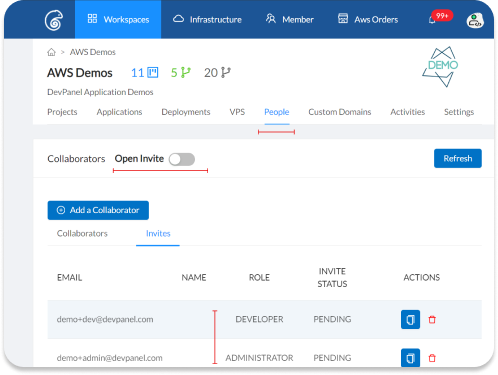Switch to the Activities tab
This screenshot has width=498, height=375.
click(408, 112)
